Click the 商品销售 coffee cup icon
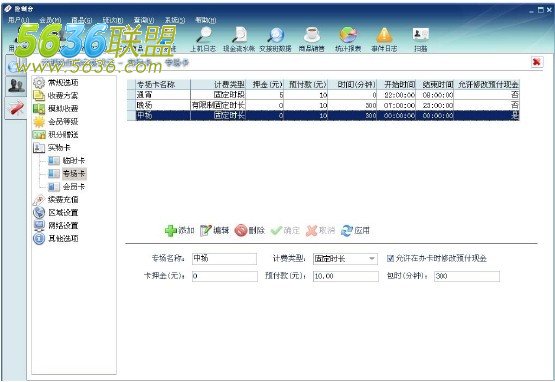 pyautogui.click(x=311, y=35)
